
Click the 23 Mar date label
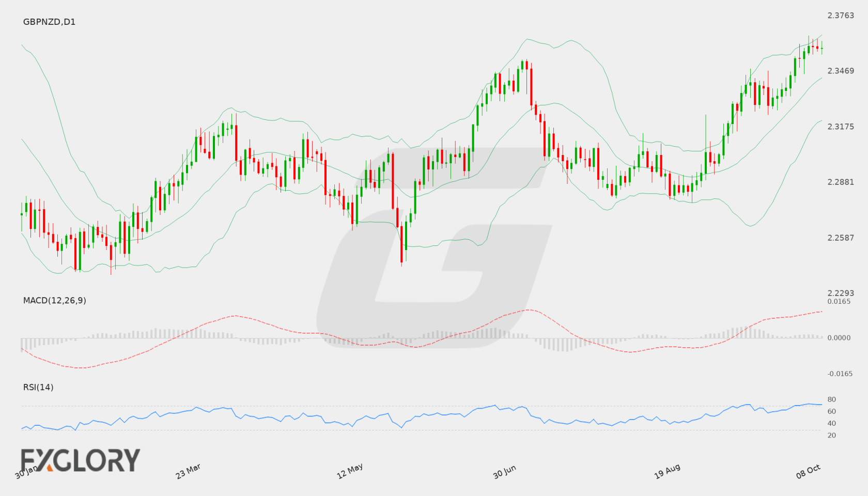188,471
